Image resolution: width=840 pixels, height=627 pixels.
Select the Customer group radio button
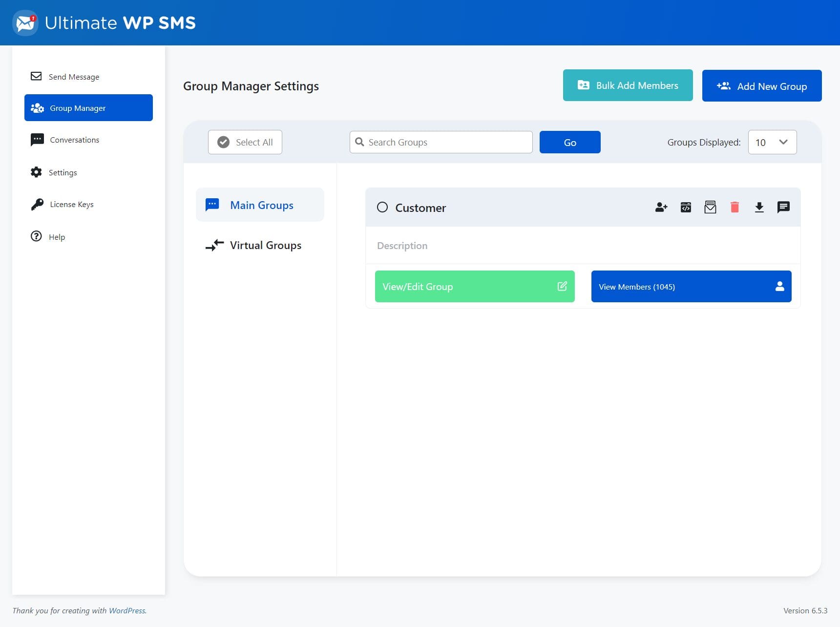point(382,207)
